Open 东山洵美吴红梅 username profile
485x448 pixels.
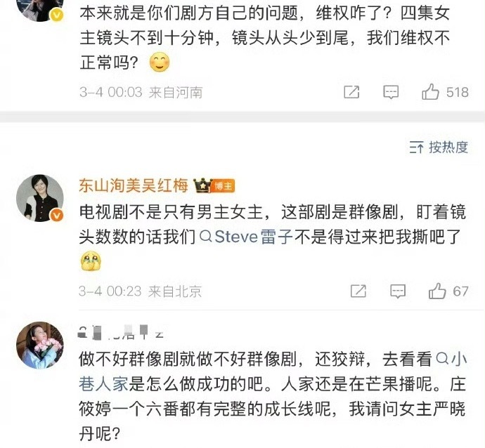(134, 185)
